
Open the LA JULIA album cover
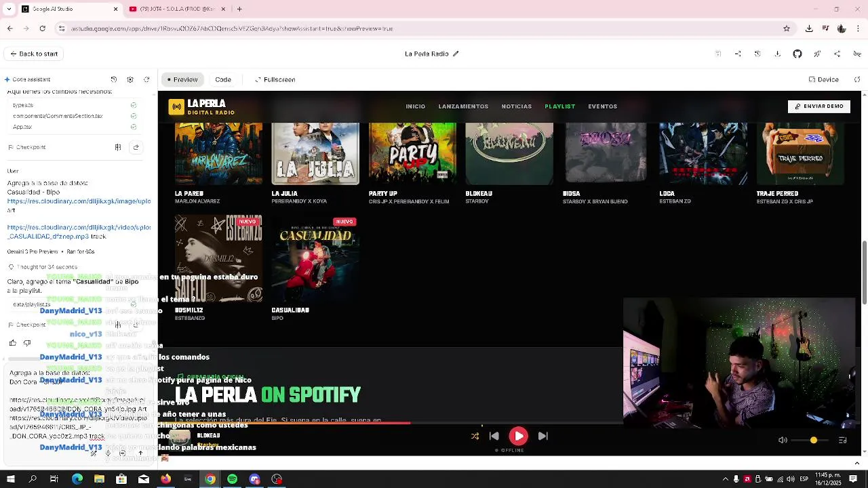coord(315,154)
